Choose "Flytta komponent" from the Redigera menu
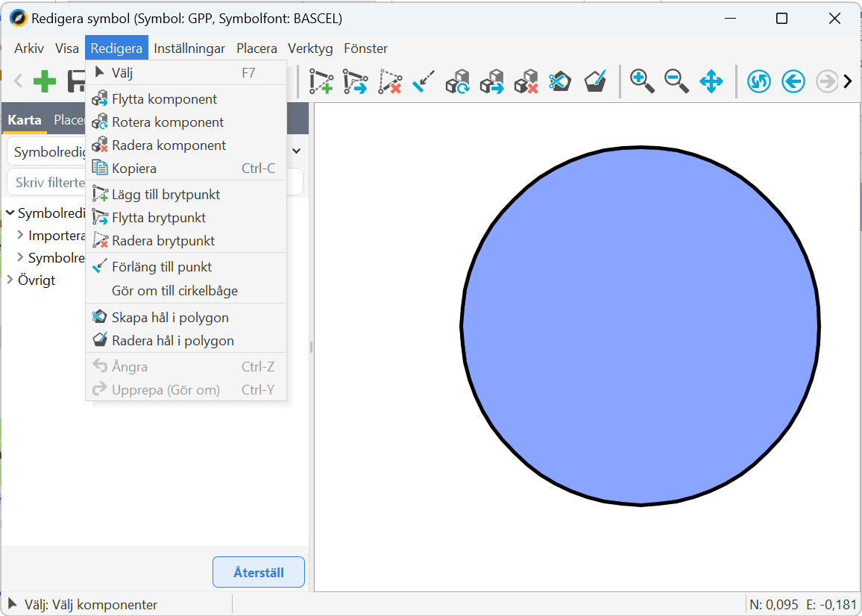 point(164,99)
